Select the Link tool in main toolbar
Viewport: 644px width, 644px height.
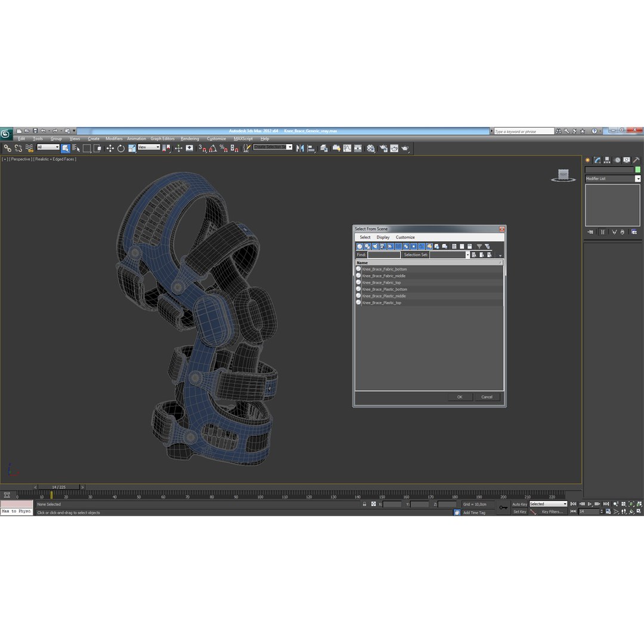7,148
